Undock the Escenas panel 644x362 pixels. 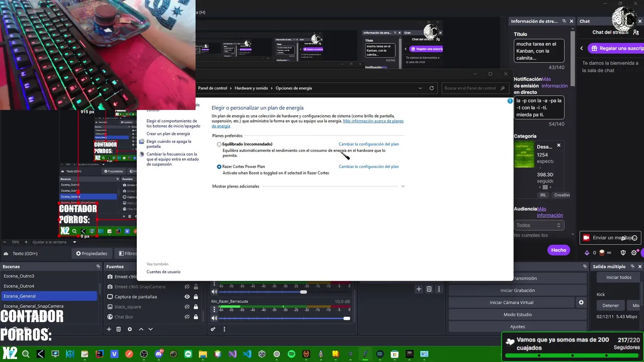coord(98,266)
